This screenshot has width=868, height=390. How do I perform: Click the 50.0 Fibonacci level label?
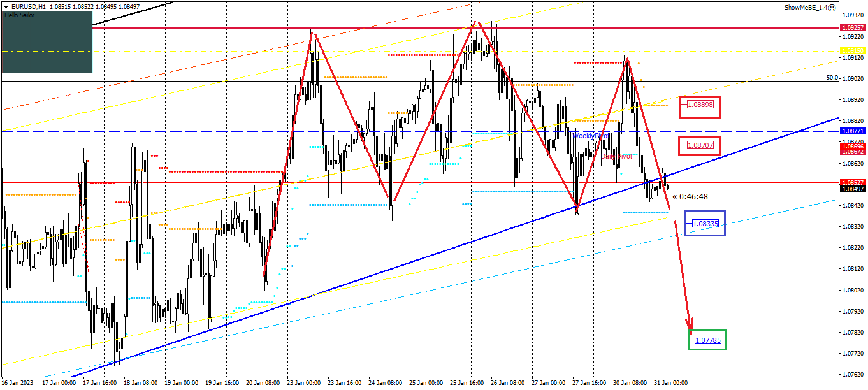[832, 78]
